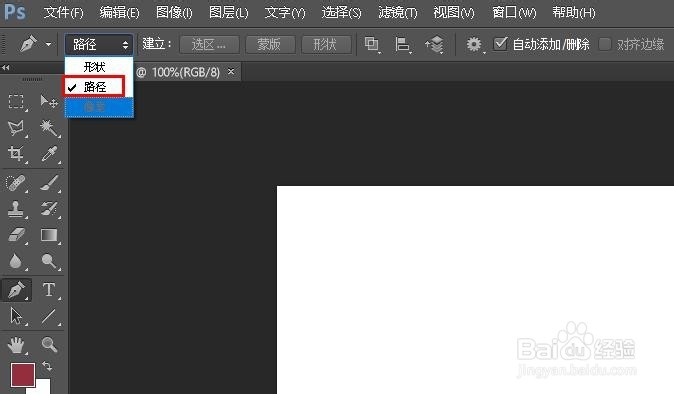Viewport: 674px width, 394px height.
Task: Select the Zoom tool
Action: [x=49, y=345]
